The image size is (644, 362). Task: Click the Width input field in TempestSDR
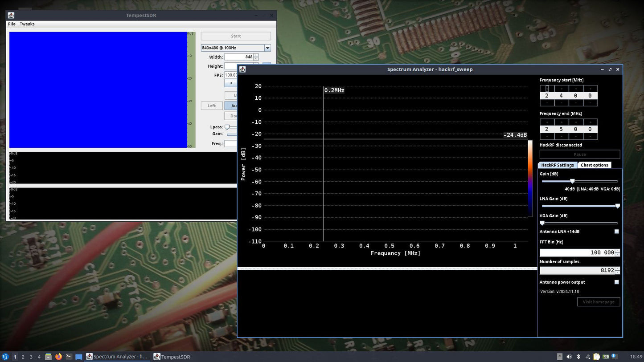[x=239, y=57]
